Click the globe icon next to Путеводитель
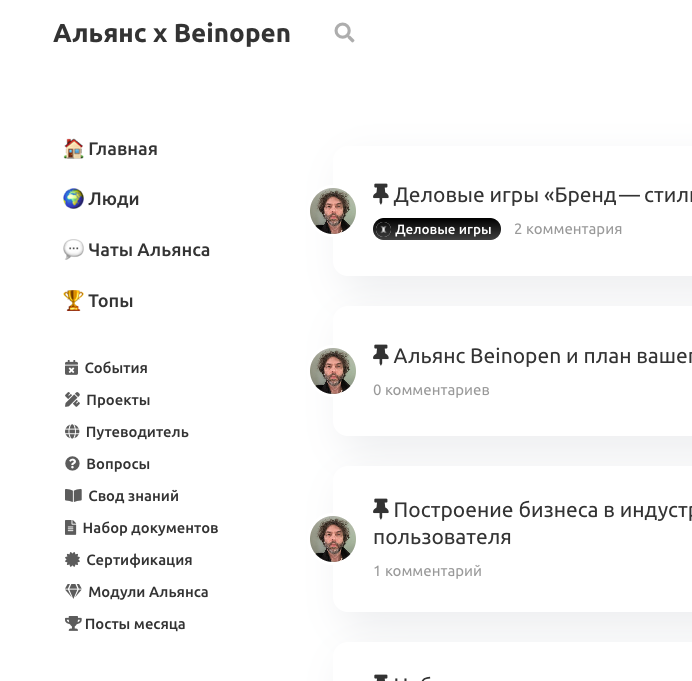This screenshot has width=692, height=681. (72, 431)
